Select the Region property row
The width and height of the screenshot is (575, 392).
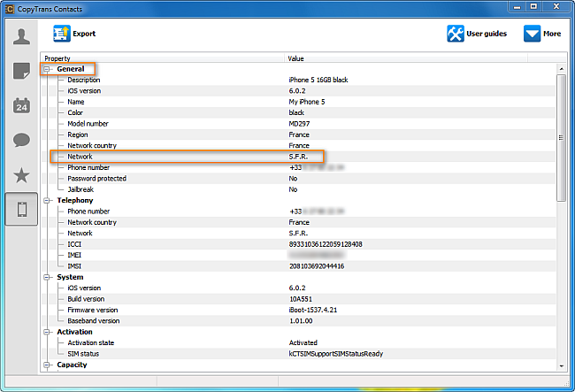299,135
